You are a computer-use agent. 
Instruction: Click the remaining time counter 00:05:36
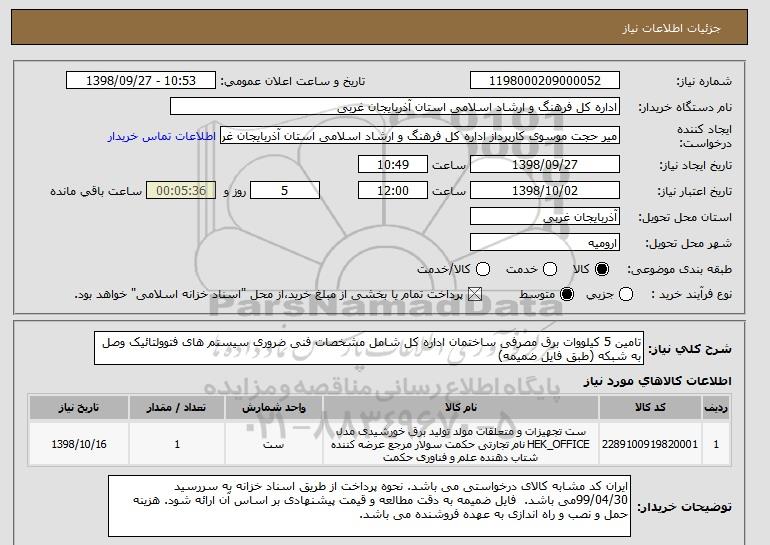pyautogui.click(x=181, y=191)
